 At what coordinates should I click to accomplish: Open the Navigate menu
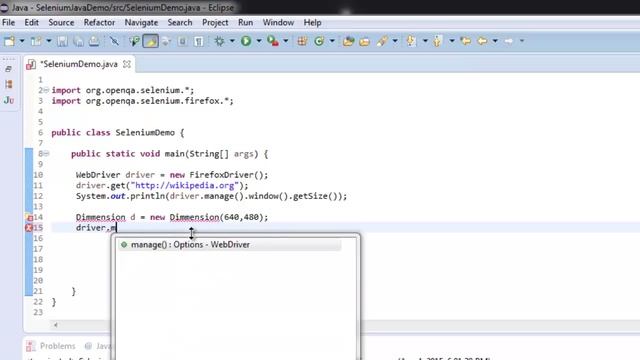[141, 22]
